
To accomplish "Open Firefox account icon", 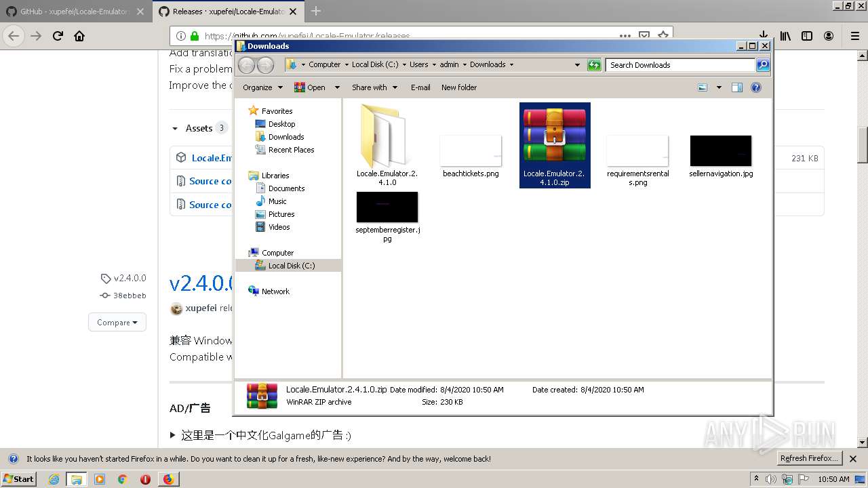I will [829, 36].
